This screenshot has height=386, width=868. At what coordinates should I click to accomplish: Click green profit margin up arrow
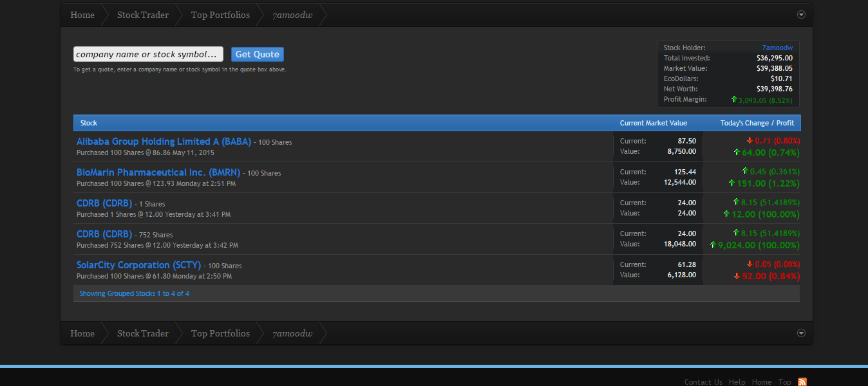734,99
